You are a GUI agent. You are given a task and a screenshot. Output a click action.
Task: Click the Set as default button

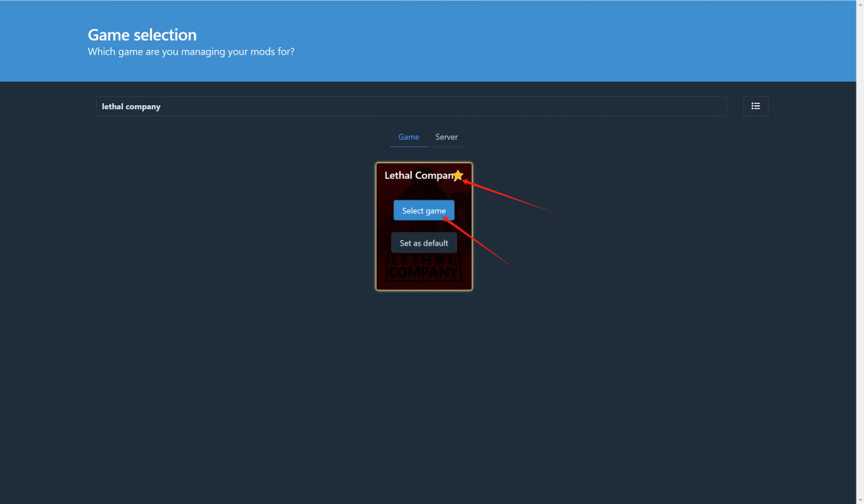point(424,243)
